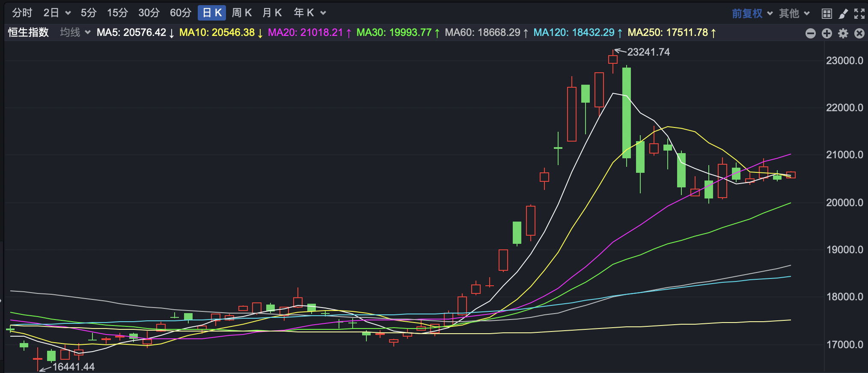868x373 pixels.
Task: Open the 前复权 adjustment dropdown
Action: pyautogui.click(x=752, y=14)
